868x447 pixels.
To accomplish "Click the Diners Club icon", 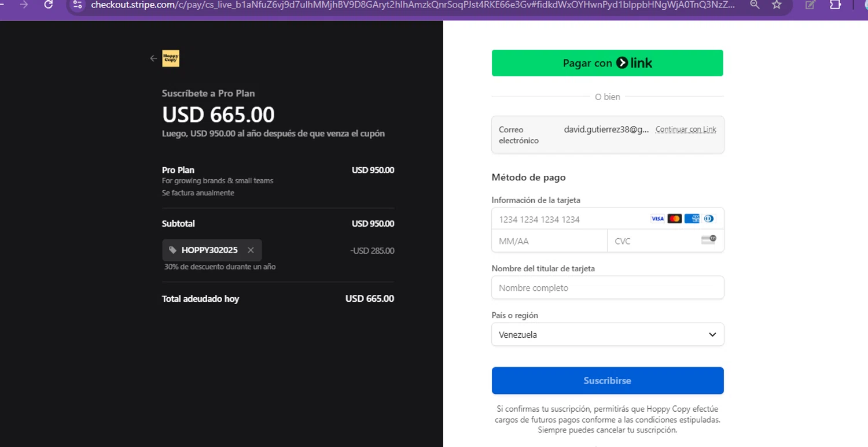I will [709, 219].
